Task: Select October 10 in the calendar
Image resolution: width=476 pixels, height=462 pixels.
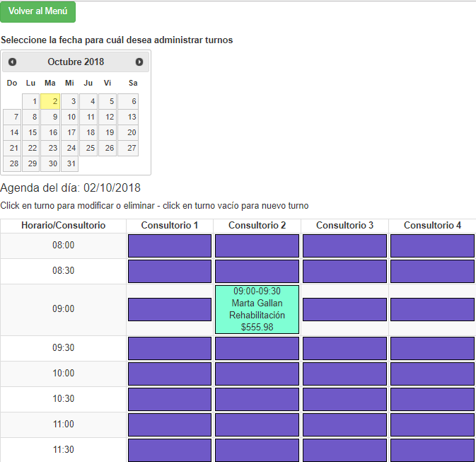Action: [x=69, y=117]
